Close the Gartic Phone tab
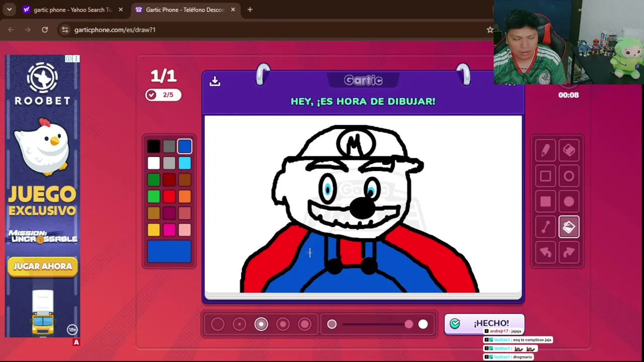This screenshot has height=362, width=644. point(233,10)
